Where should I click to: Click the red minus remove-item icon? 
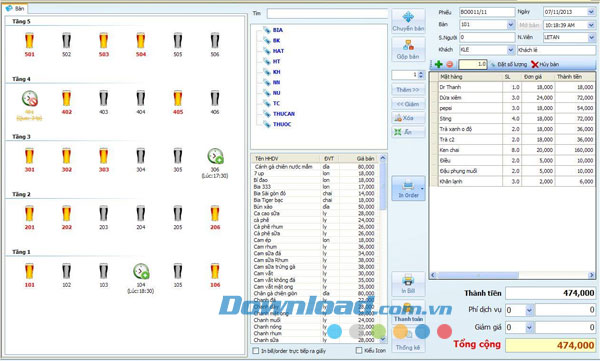pos(450,64)
